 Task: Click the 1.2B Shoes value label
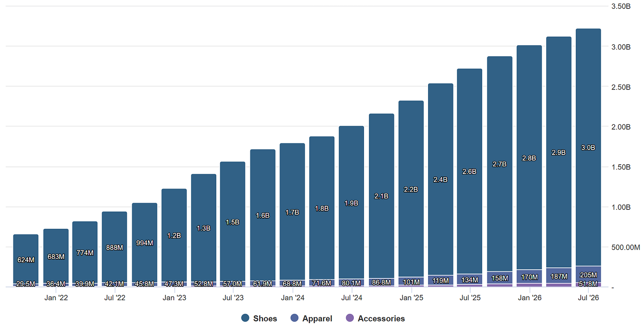(174, 235)
